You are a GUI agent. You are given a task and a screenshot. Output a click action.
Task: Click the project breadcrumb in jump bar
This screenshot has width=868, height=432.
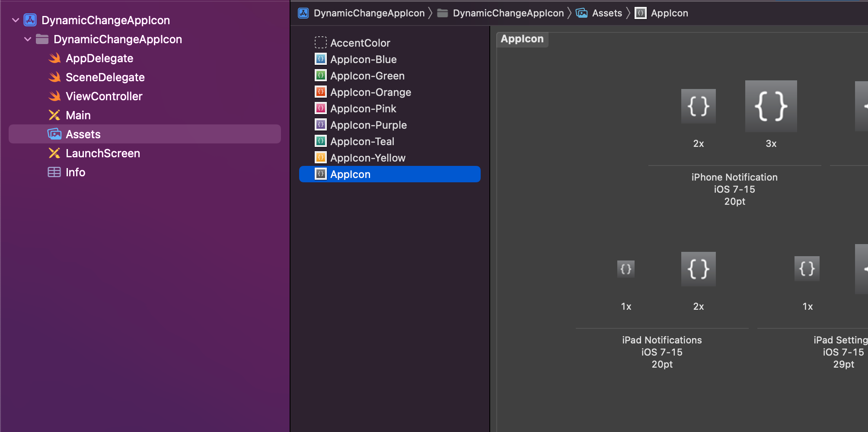click(x=368, y=13)
